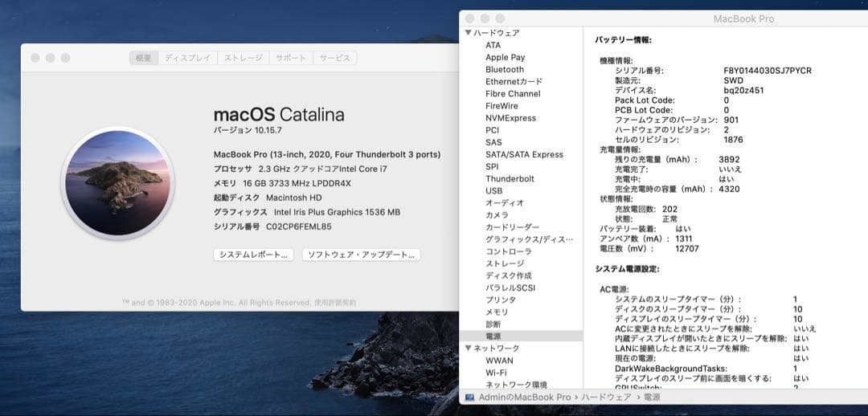Select ネットワーク環境 in the sidebar
Image resolution: width=868 pixels, height=416 pixels.
click(516, 385)
